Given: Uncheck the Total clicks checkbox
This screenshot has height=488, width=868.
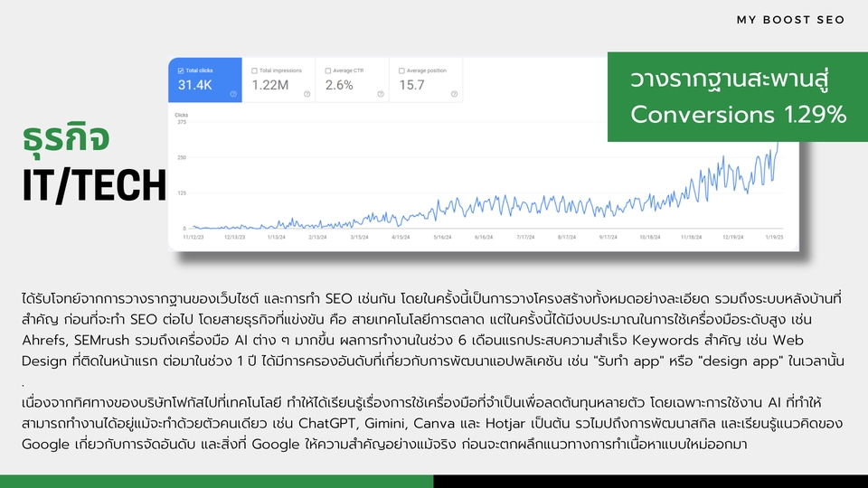Looking at the screenshot, I should click(182, 70).
